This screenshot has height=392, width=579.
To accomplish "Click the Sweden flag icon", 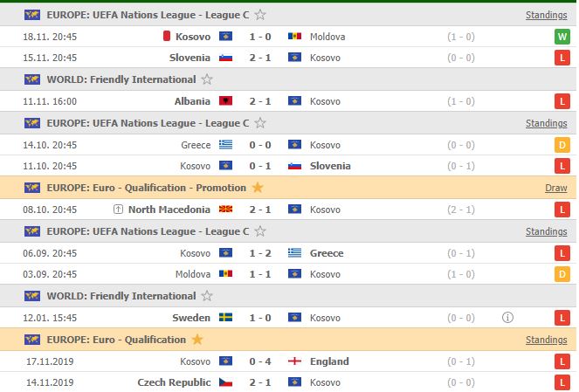I will click(x=225, y=318).
